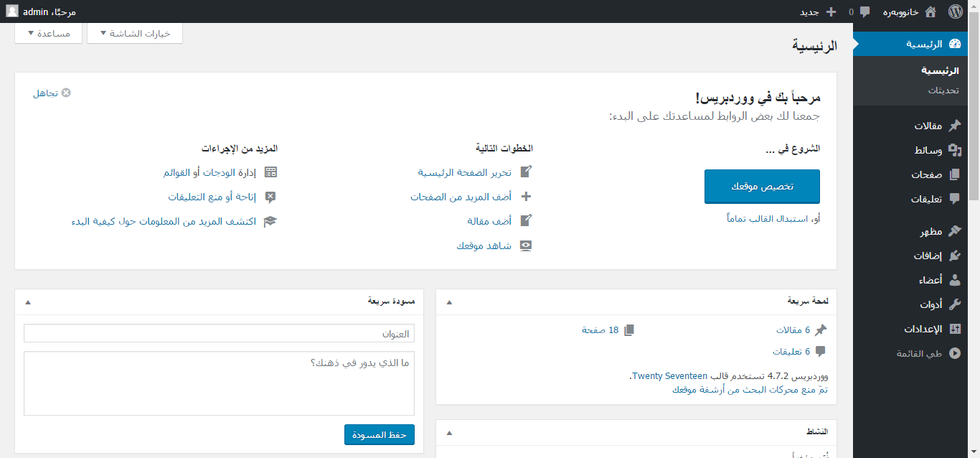Click the plus icon beside جديد

(831, 11)
